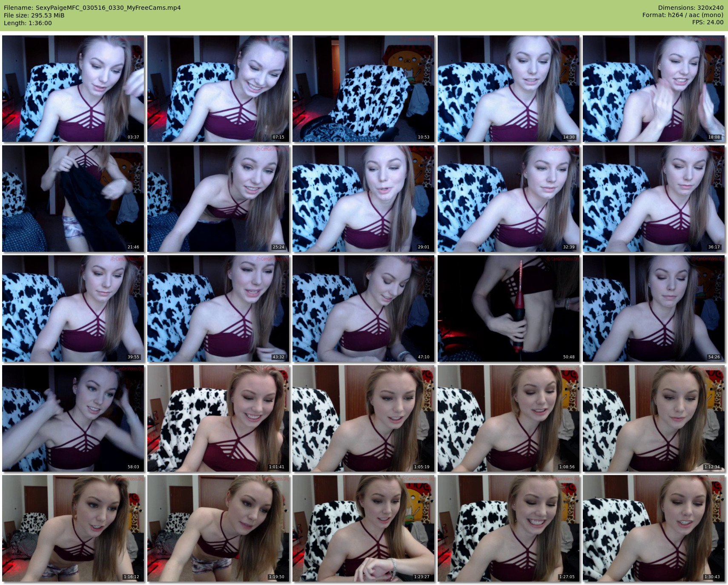This screenshot has width=728, height=585.
Task: Open the dark frame at 50:48
Action: [x=509, y=308]
